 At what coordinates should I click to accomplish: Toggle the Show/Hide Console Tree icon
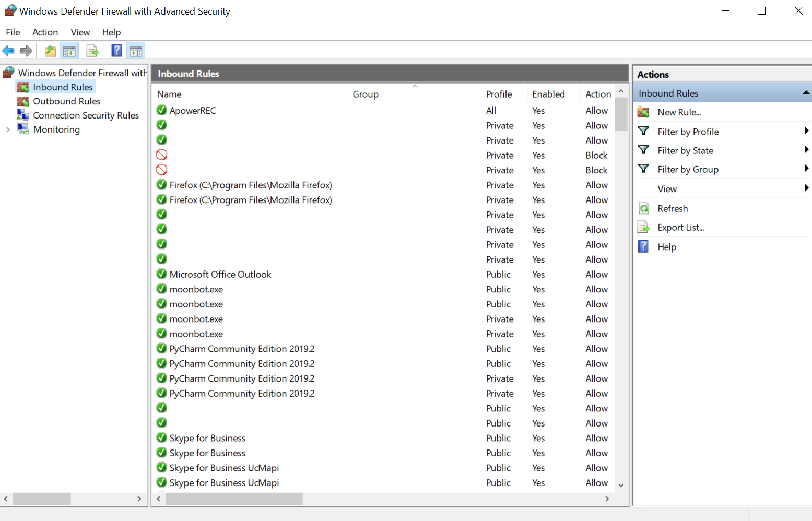coord(69,51)
